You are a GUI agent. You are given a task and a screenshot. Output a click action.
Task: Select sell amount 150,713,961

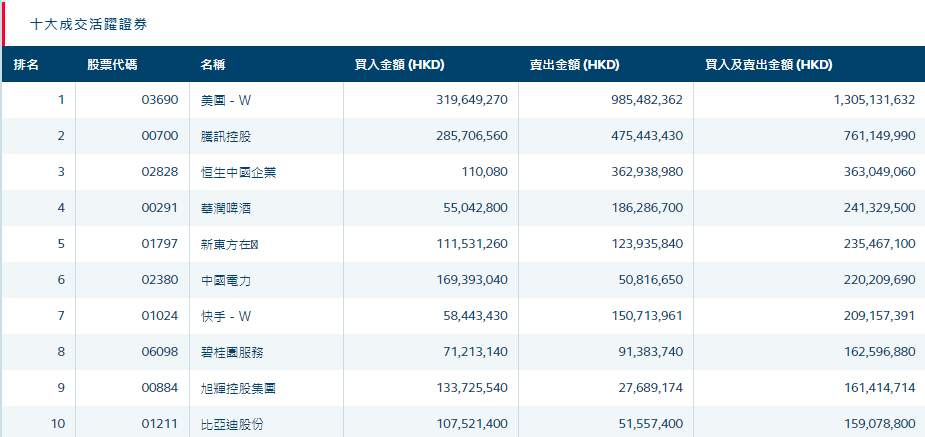click(x=647, y=316)
